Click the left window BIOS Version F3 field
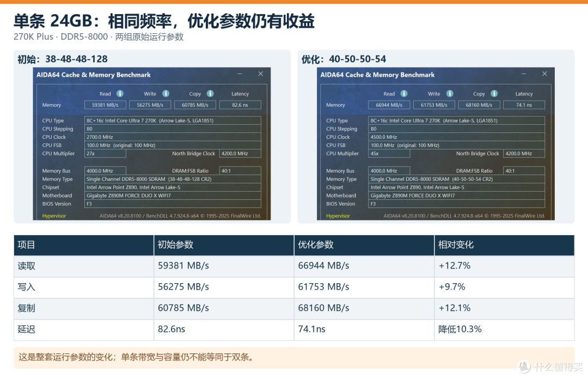588x379 pixels. [173, 204]
